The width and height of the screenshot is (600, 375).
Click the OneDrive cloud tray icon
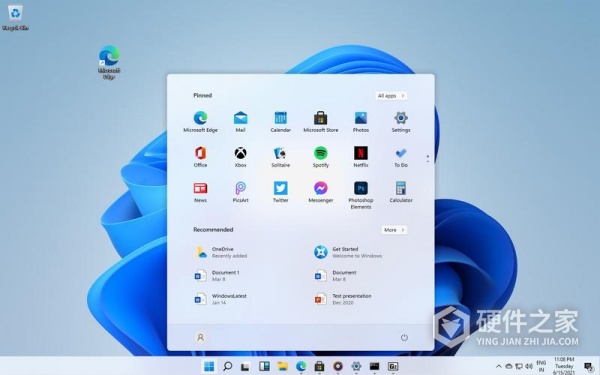coord(509,366)
